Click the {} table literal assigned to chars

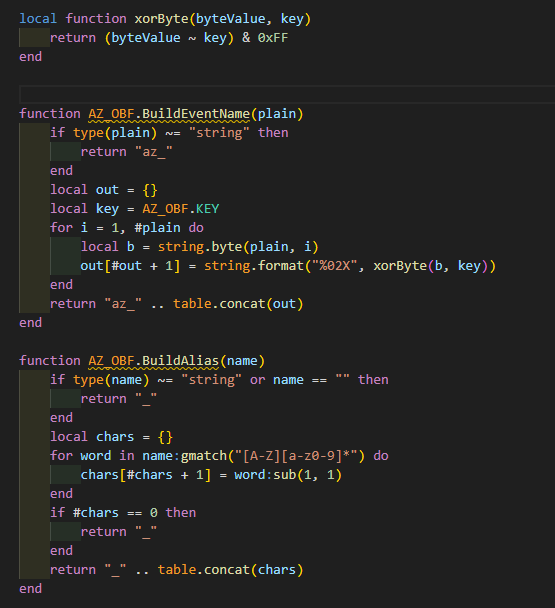pos(165,437)
